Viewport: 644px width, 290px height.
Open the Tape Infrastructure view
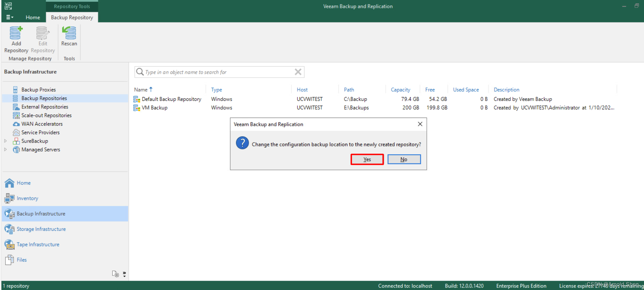(x=65, y=245)
